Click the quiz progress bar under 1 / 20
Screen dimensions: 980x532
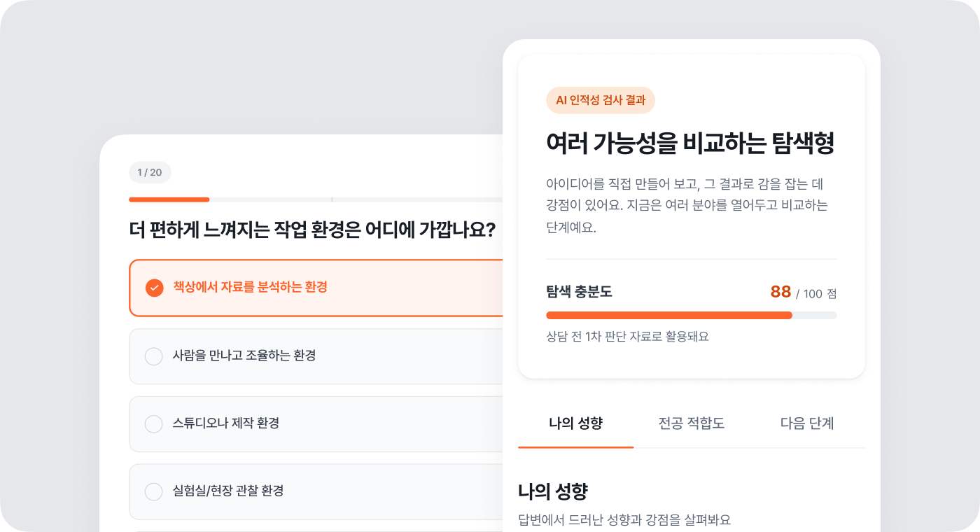(316, 199)
